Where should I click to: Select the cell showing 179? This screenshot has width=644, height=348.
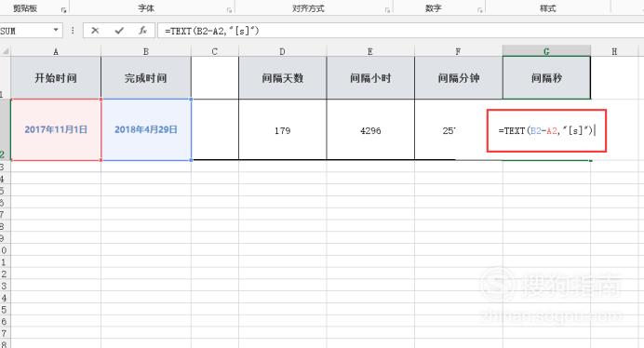coord(283,129)
